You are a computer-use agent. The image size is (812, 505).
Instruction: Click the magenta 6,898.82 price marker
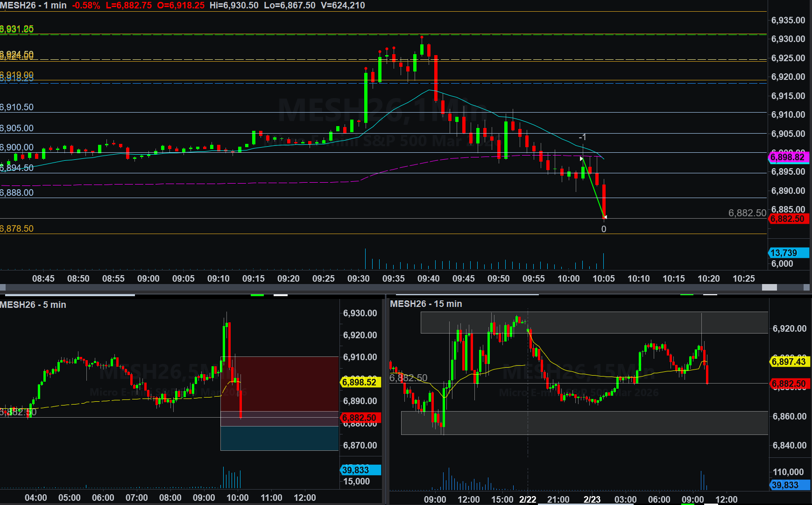(788, 157)
